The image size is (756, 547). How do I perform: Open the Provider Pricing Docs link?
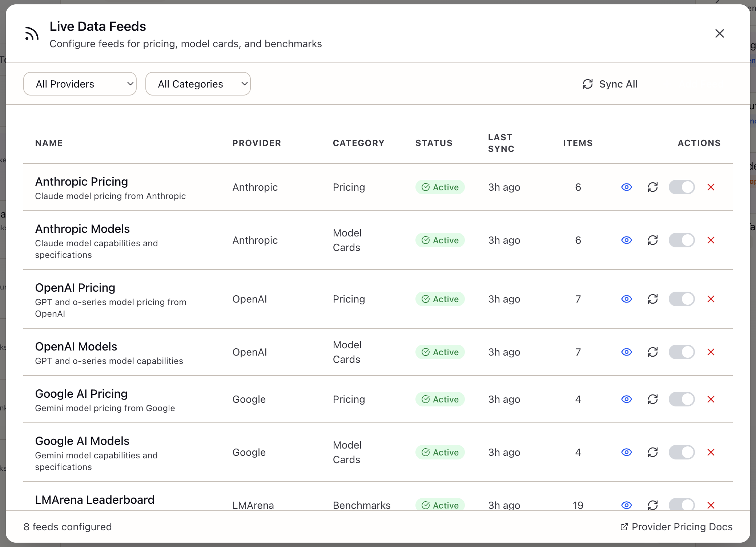point(677,527)
